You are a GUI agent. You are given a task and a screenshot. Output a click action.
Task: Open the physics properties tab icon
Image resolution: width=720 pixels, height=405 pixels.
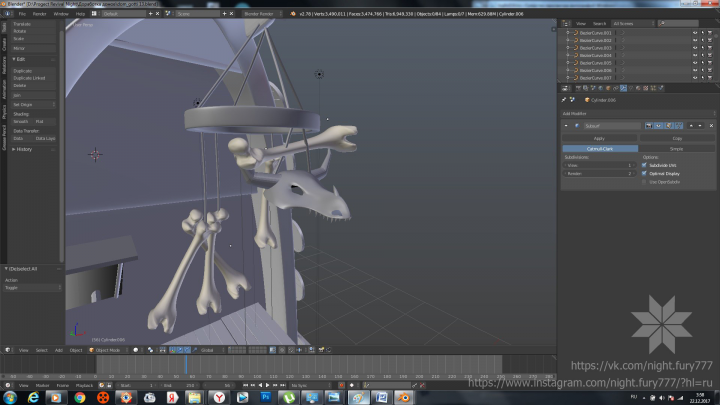tap(661, 88)
